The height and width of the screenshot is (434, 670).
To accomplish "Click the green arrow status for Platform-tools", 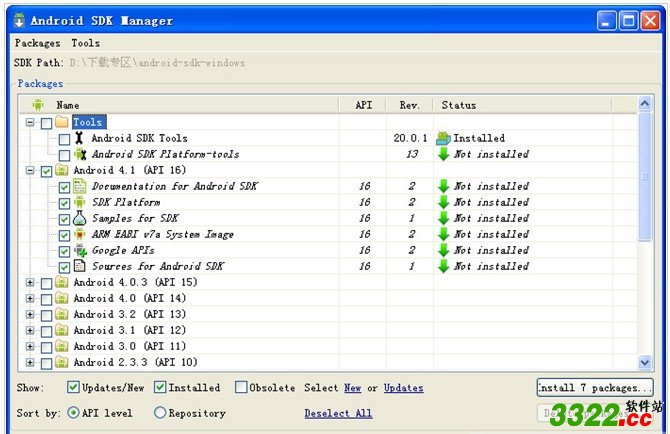I will [x=444, y=154].
